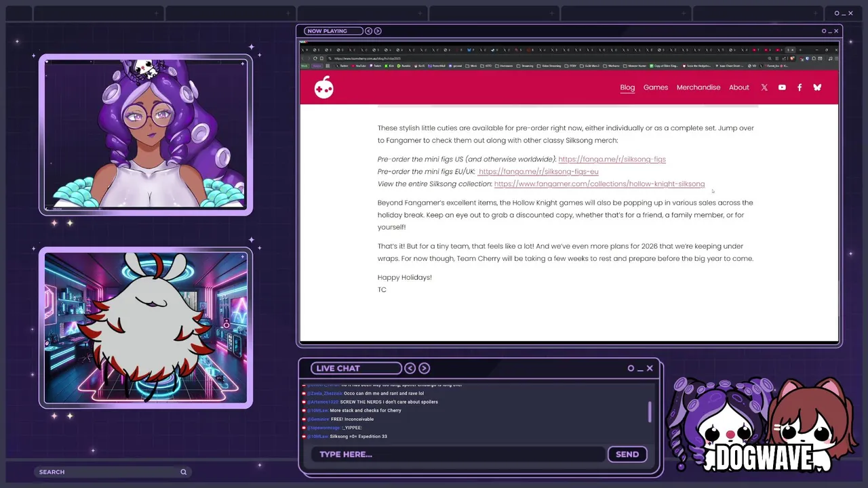The width and height of the screenshot is (868, 488).
Task: Click the Live Chat scrollbar thumb
Action: point(650,411)
